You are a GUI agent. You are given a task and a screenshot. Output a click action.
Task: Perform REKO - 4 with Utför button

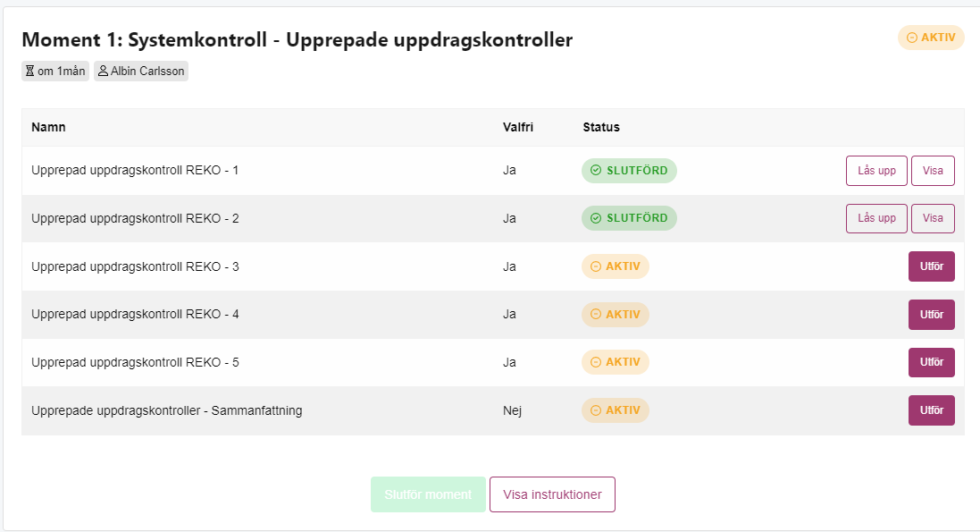[931, 315]
